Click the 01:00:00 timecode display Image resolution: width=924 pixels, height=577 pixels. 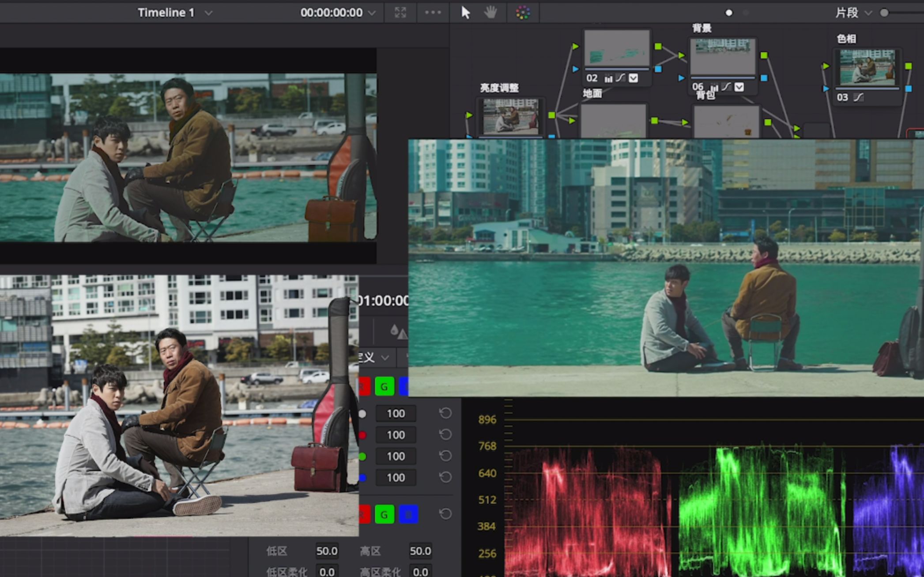pos(383,301)
